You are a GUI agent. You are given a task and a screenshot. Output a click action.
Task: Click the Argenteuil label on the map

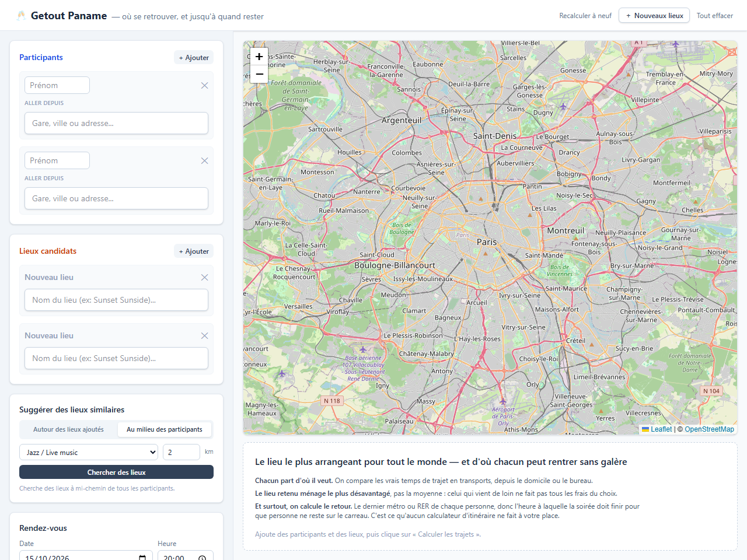[x=402, y=120]
